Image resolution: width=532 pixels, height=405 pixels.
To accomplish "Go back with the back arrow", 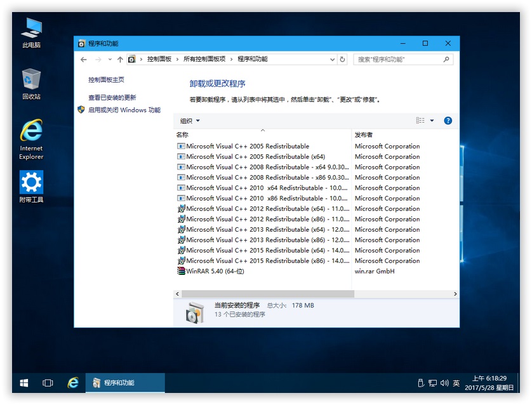I will point(83,60).
